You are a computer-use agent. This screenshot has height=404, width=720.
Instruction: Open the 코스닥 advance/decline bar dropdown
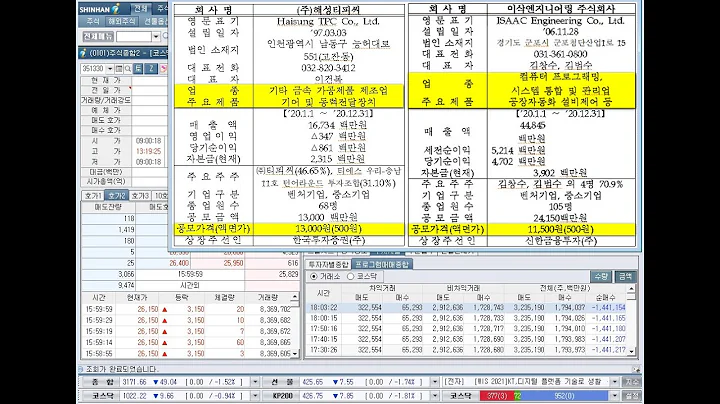614,396
